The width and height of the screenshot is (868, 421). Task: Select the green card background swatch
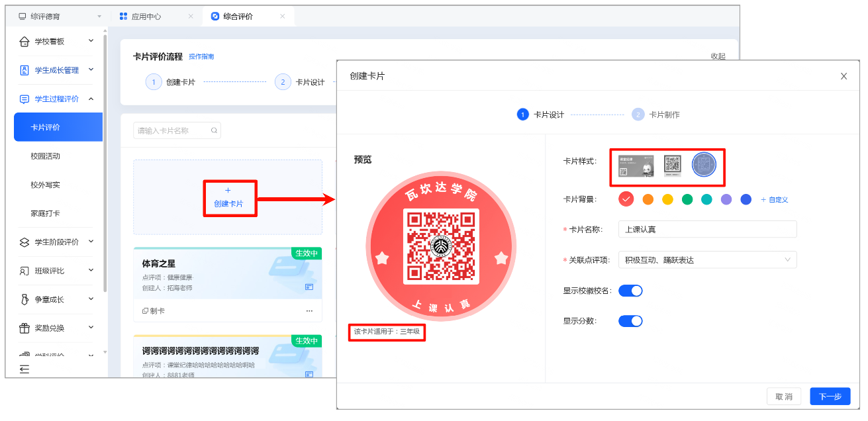tap(687, 199)
